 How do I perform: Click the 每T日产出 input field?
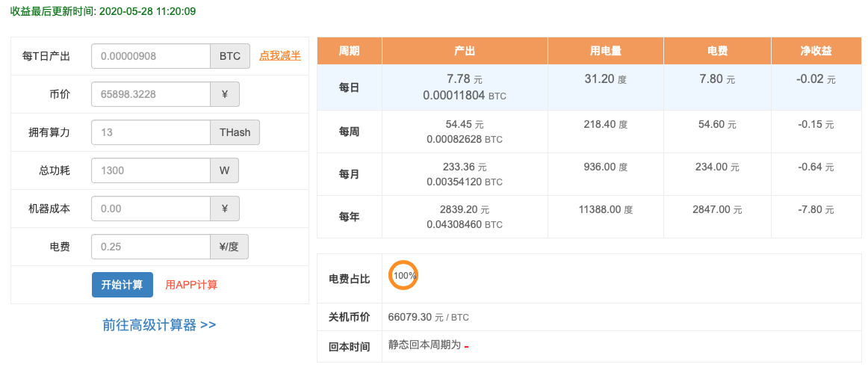(x=151, y=56)
